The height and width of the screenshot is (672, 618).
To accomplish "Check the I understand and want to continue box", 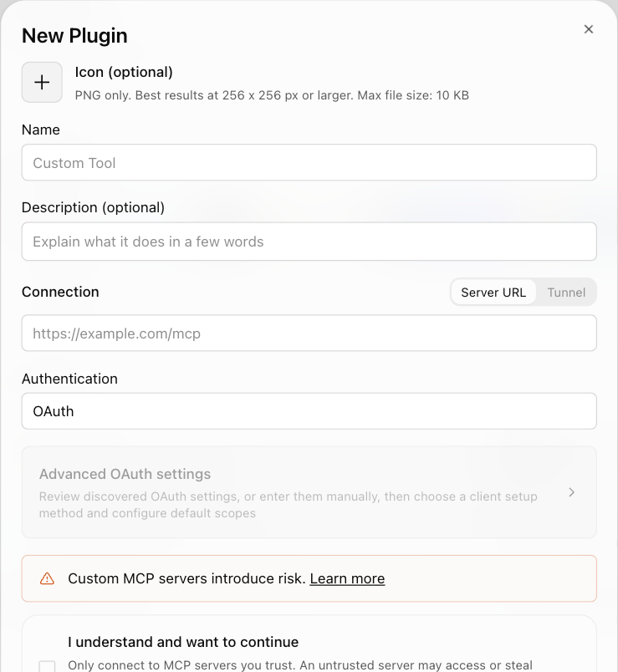I will 47,666.
